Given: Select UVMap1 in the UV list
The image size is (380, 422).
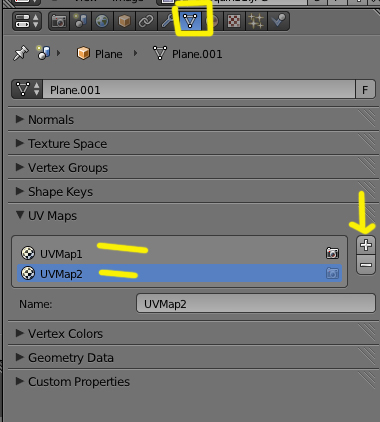Looking at the screenshot, I should pos(180,253).
